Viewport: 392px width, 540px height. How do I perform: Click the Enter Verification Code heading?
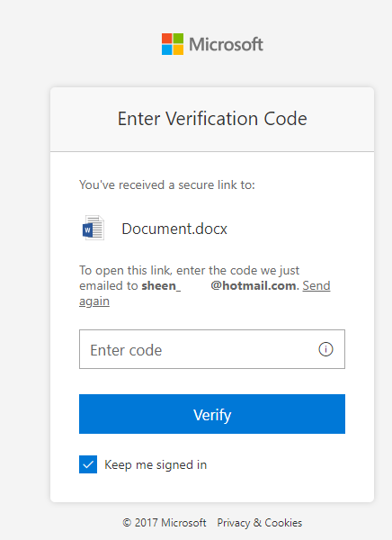click(212, 119)
